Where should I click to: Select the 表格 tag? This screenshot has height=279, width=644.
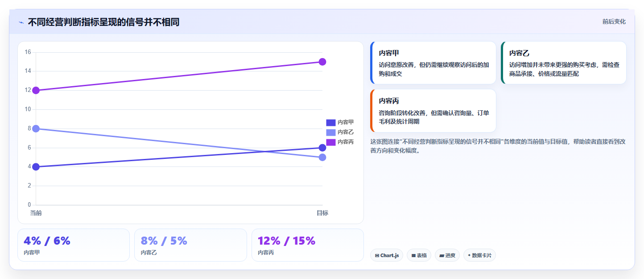(419, 255)
